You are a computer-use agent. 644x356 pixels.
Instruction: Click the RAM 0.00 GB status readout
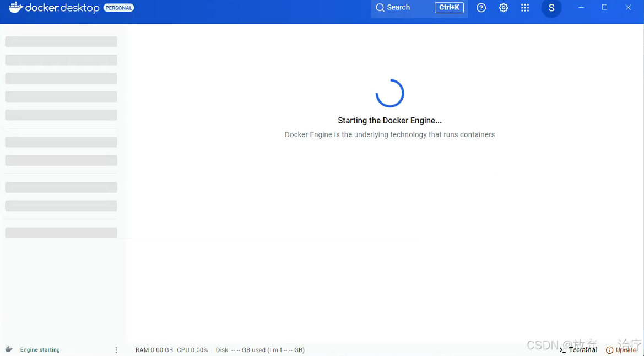pos(154,350)
